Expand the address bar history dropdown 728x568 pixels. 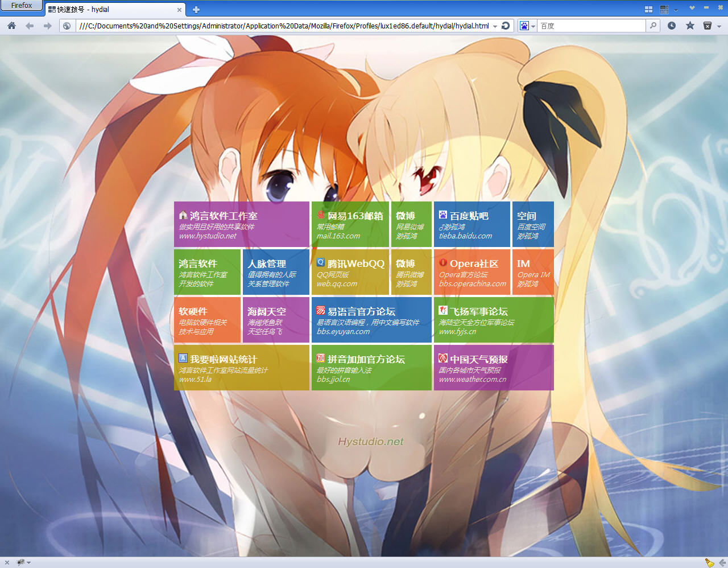(x=495, y=26)
